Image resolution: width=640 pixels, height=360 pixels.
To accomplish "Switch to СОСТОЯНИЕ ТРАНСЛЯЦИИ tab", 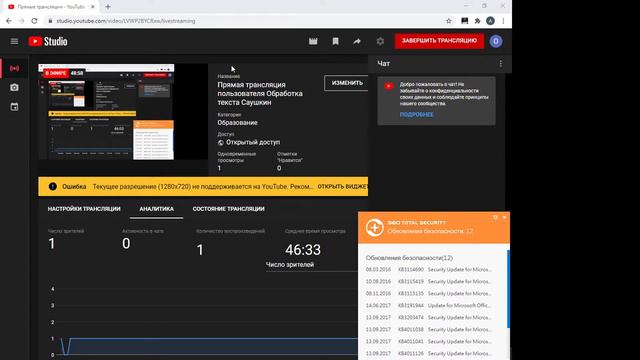I will pyautogui.click(x=229, y=209).
